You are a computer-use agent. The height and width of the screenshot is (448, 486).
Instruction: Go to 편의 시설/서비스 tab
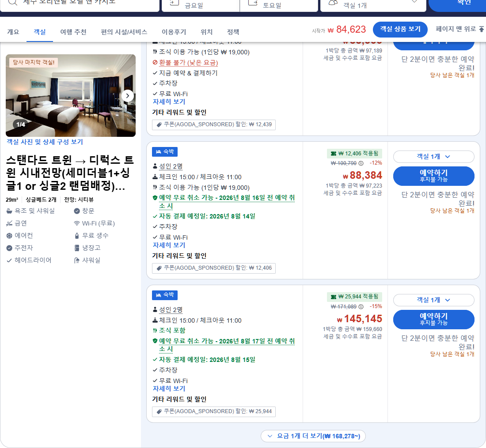[x=124, y=32]
